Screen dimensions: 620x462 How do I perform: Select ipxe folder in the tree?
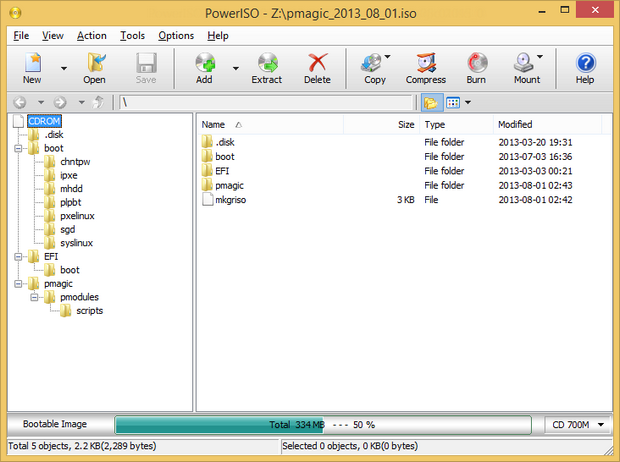69,175
